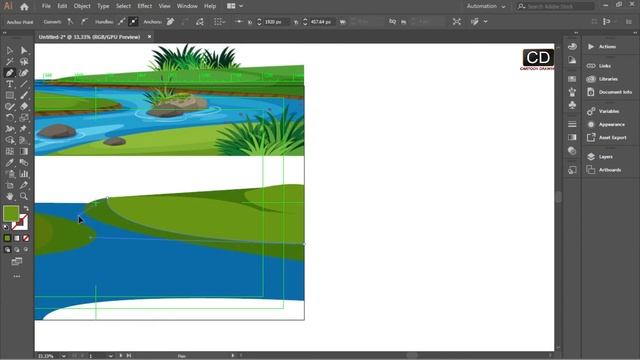Select the Zoom magnifier tool

tap(24, 196)
